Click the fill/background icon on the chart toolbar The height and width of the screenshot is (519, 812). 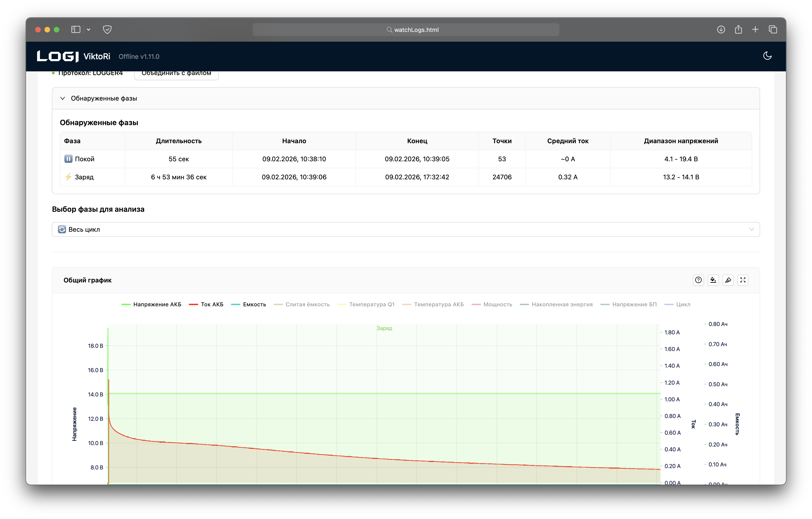[713, 280]
